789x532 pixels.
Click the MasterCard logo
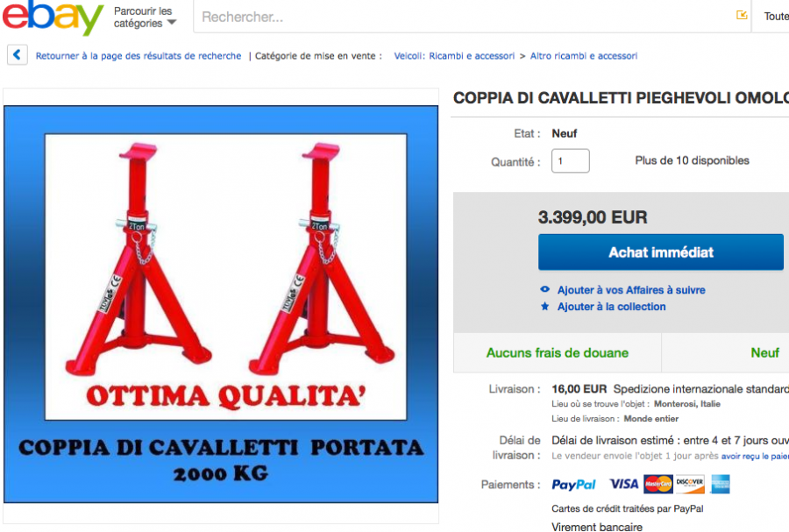tap(658, 484)
